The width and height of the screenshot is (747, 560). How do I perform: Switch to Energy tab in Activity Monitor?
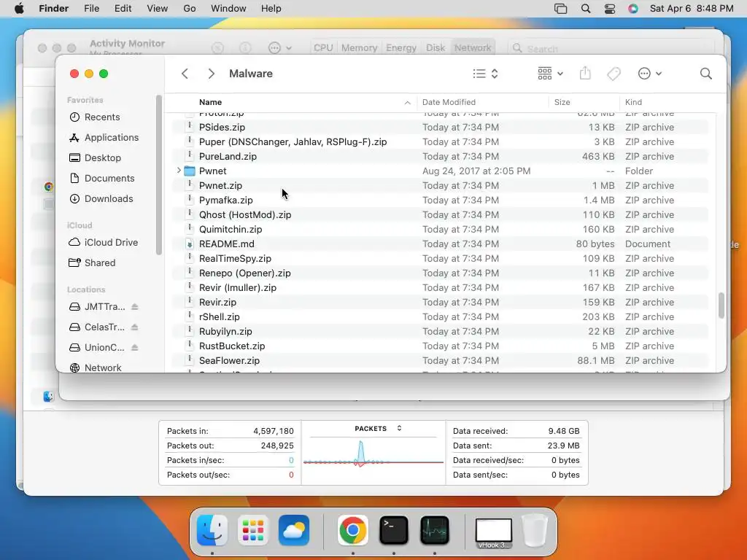[401, 47]
